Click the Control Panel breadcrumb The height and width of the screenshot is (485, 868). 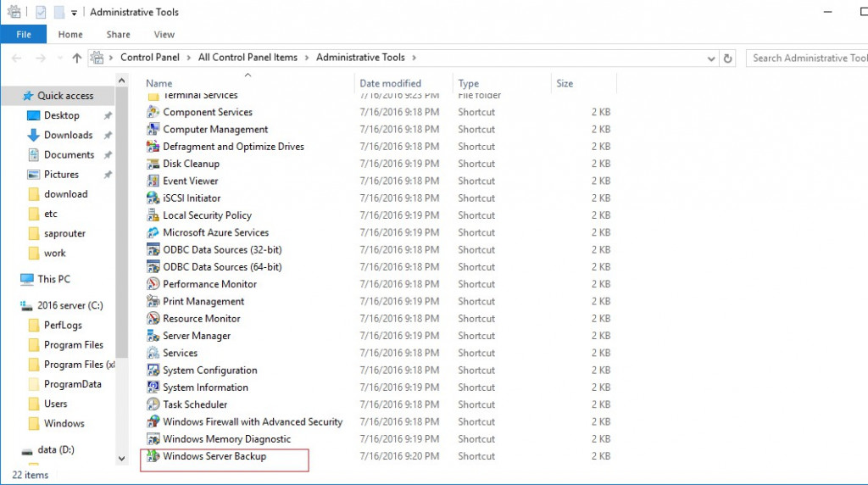tap(150, 57)
